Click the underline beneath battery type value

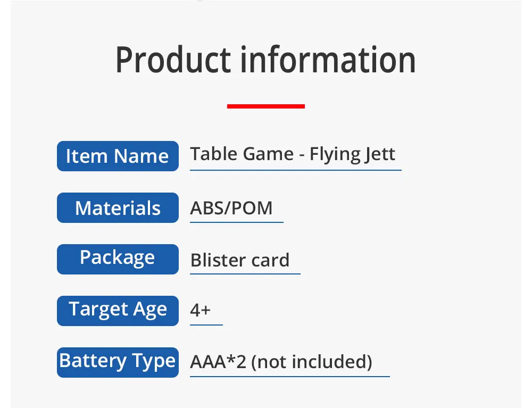289,376
